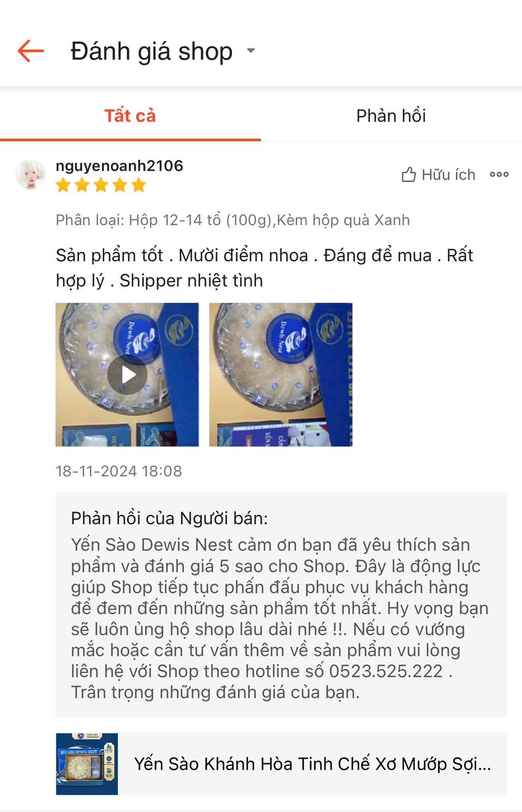Play the review video
522x812 pixels.
(127, 375)
